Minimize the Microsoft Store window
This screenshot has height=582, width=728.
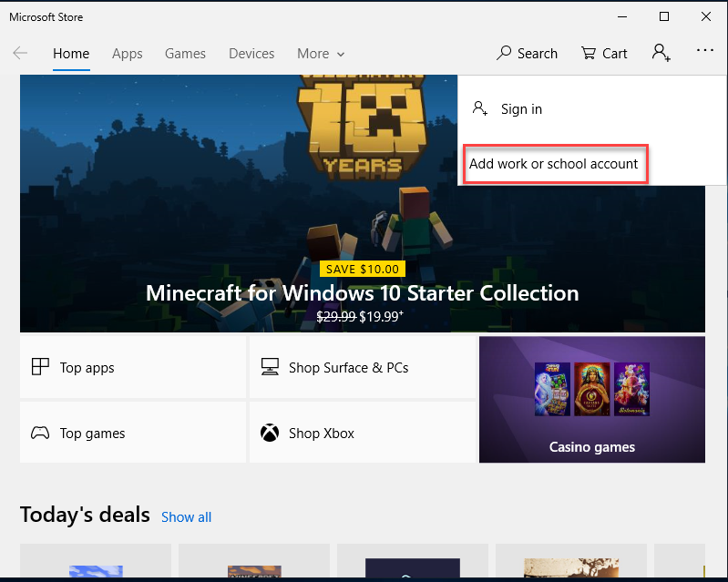(622, 16)
